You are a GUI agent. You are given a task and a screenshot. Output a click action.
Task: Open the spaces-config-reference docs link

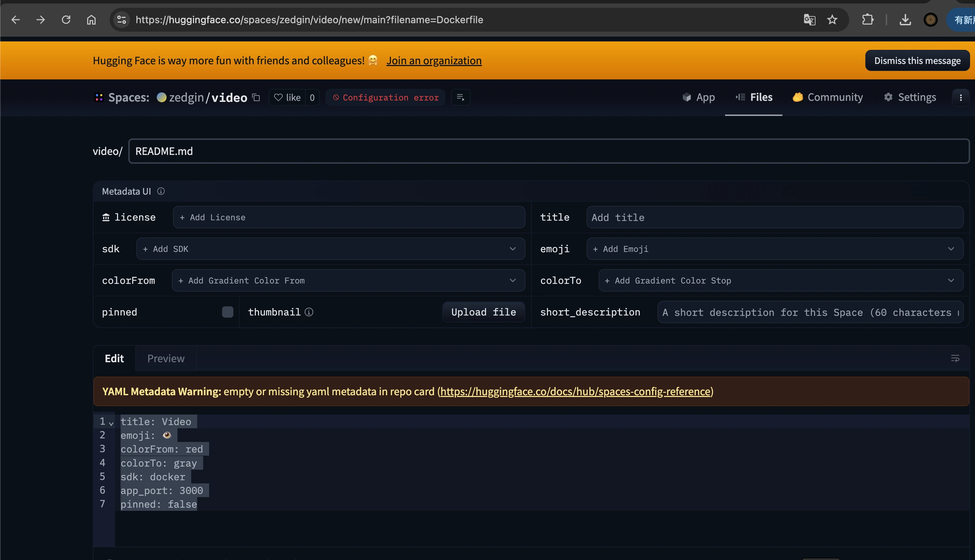pos(575,391)
